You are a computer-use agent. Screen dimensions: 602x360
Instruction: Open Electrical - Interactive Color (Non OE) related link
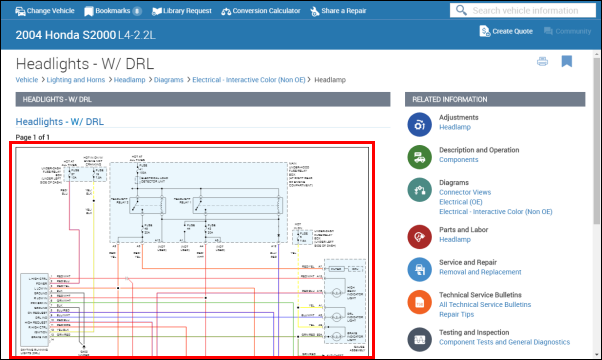(x=496, y=211)
